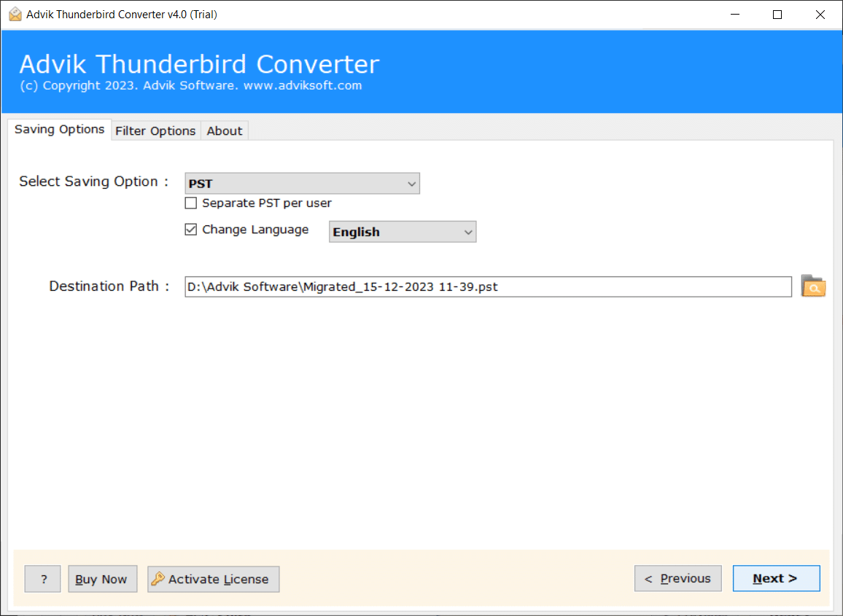
Task: Open help with the question mark button
Action: coord(43,579)
